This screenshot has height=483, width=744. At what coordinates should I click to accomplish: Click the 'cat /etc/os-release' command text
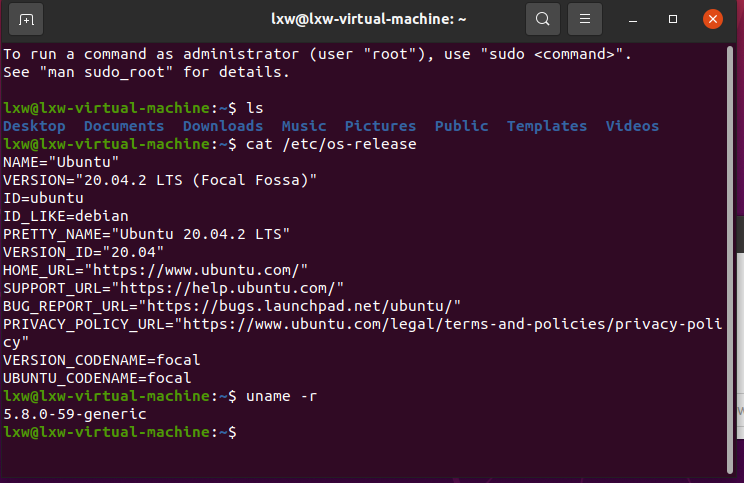coord(331,144)
